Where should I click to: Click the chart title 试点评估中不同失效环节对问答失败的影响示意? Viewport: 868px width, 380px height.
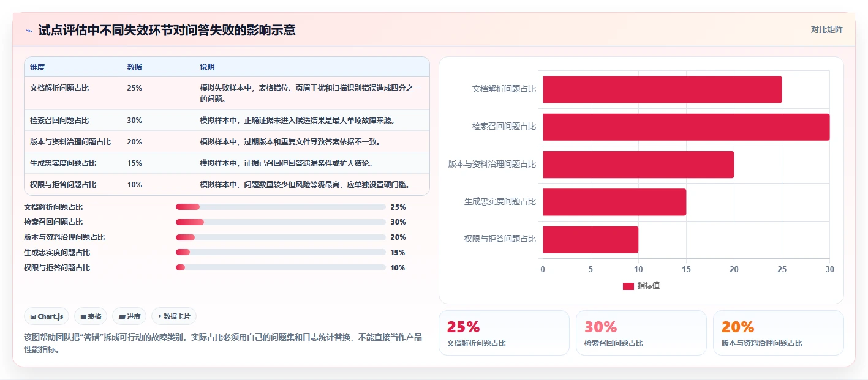point(167,30)
